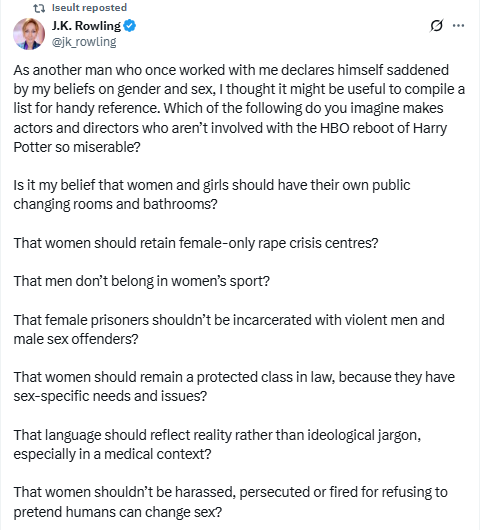Open the three-dot More options menu
Screen dimensions: 486x530
[x=458, y=26]
